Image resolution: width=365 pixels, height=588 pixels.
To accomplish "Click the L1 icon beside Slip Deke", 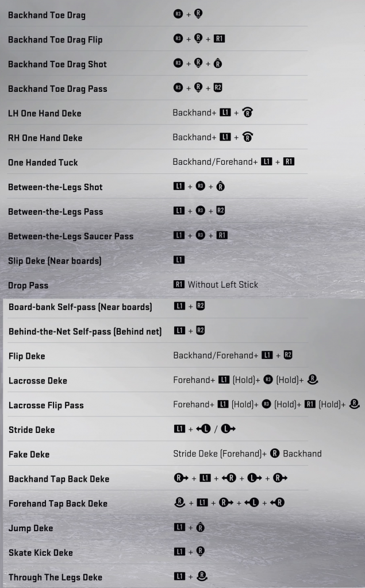I will tap(179, 260).
